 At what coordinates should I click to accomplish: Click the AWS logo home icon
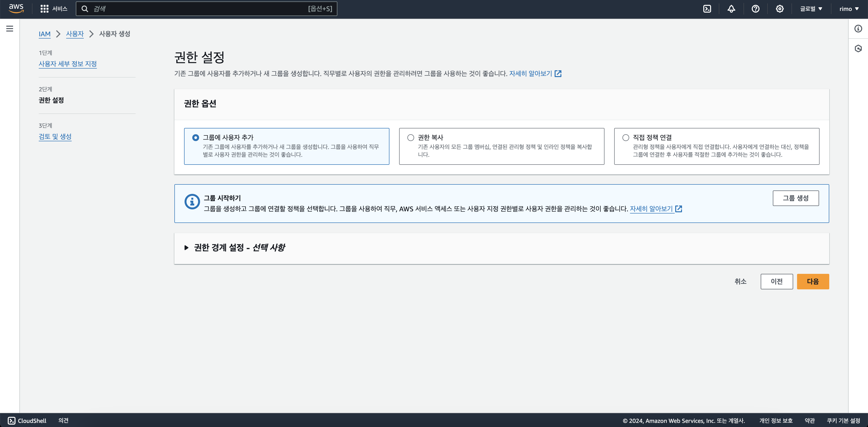click(x=16, y=8)
